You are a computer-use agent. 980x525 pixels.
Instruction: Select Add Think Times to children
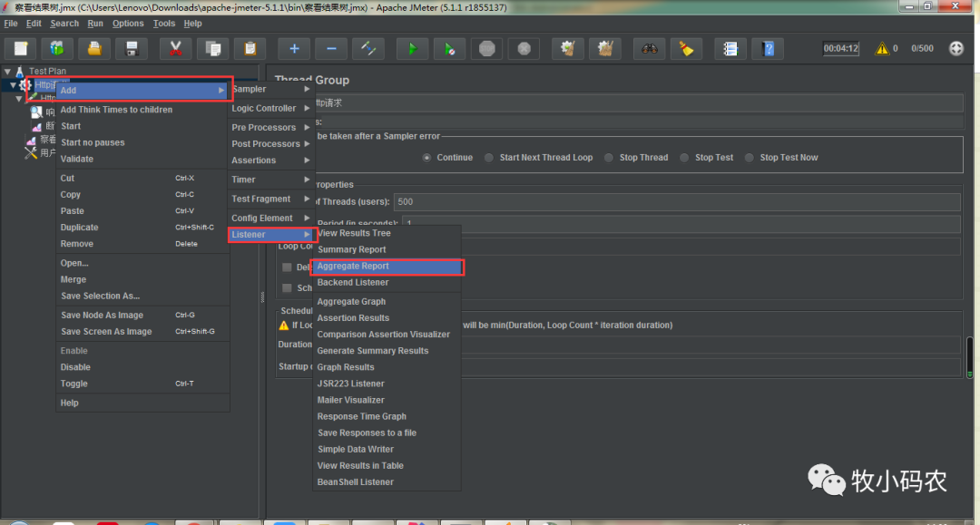coord(142,109)
